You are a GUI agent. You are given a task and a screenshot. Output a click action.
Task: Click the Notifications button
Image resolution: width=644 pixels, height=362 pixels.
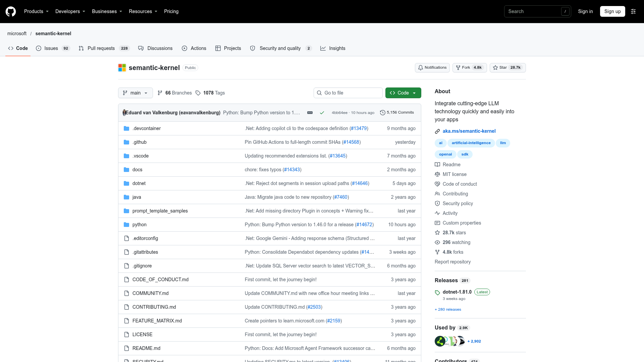coord(432,68)
